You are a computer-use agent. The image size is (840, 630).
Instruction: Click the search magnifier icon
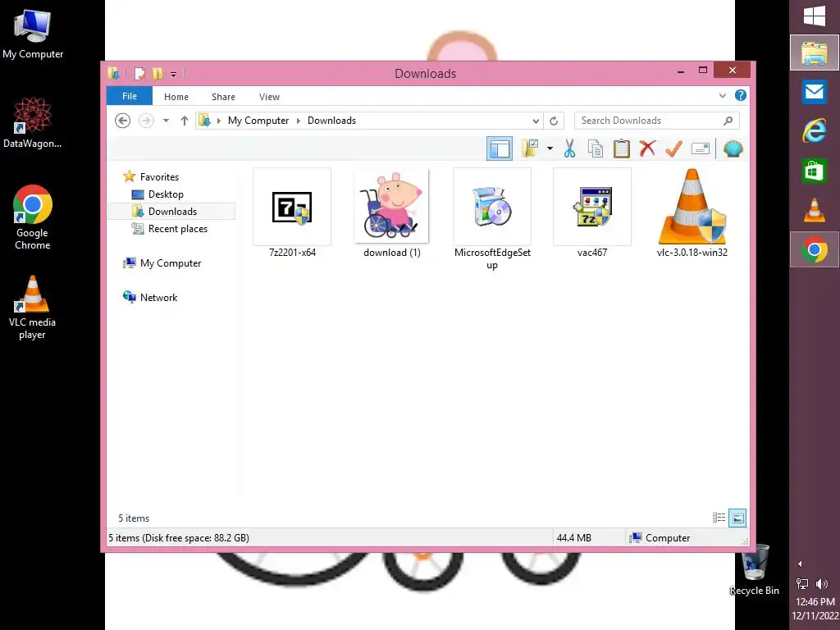coord(728,121)
